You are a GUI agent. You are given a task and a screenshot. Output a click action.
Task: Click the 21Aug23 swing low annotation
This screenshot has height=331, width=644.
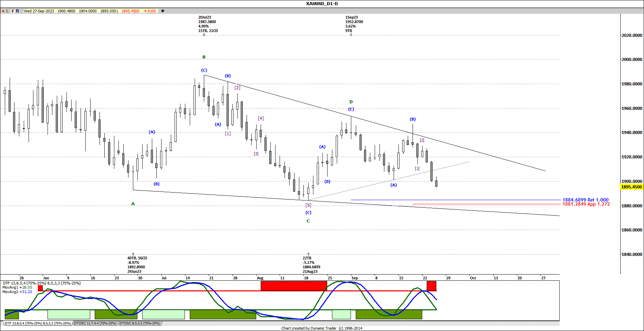pyautogui.click(x=311, y=265)
